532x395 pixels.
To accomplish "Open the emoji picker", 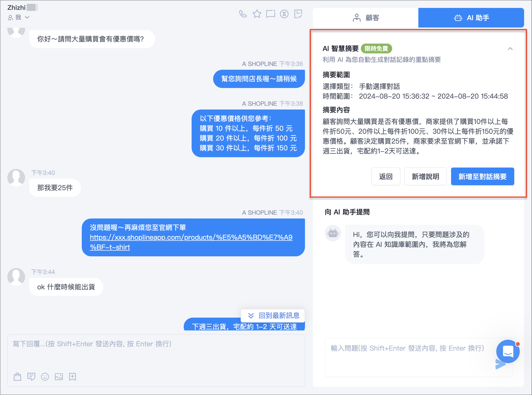I will tap(45, 377).
